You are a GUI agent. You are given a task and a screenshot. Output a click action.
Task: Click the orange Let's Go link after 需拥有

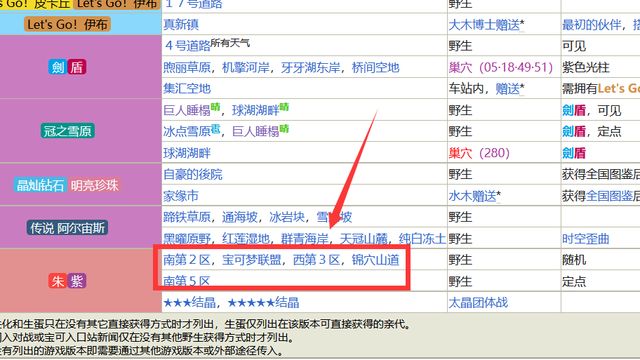pyautogui.click(x=618, y=89)
